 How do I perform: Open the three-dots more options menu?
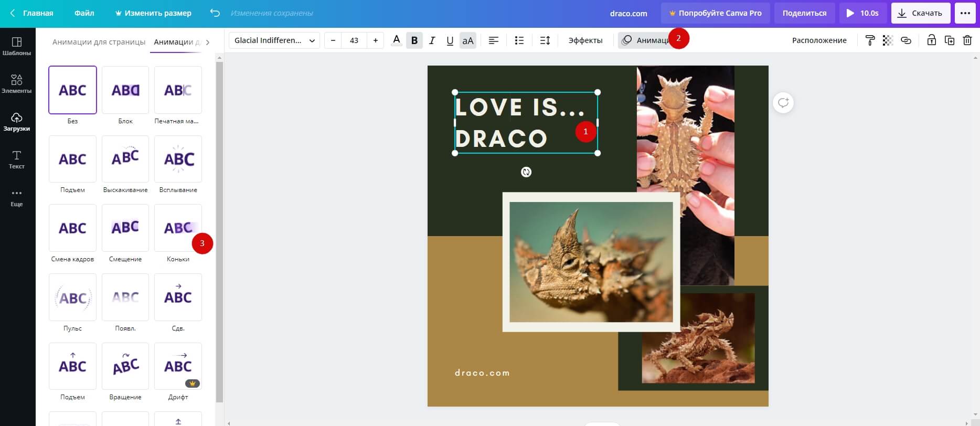click(965, 13)
